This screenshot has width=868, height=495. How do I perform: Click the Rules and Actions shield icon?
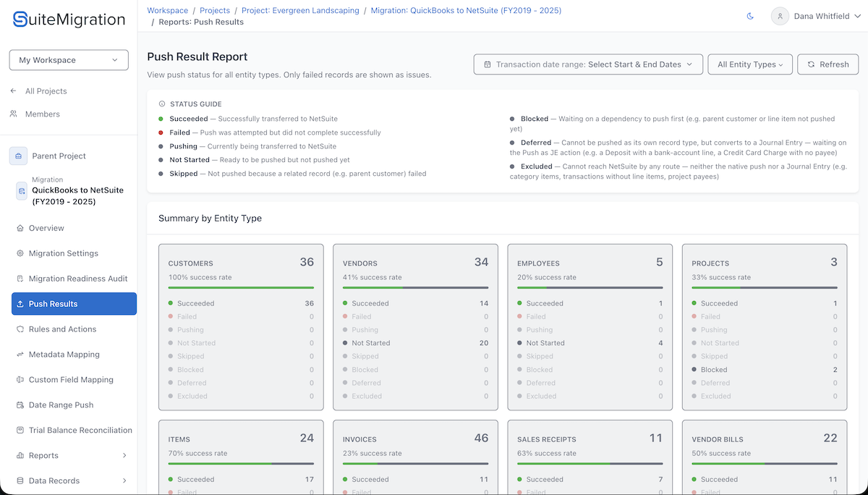[x=20, y=329]
